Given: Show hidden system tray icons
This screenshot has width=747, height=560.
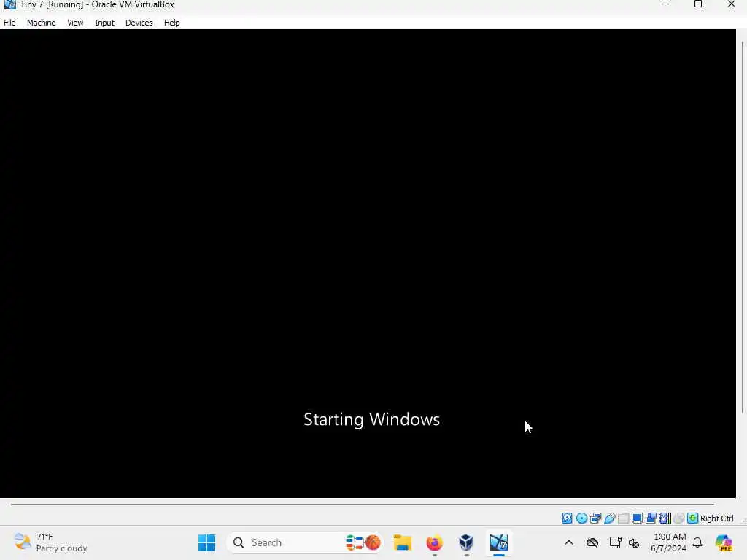Looking at the screenshot, I should (569, 542).
